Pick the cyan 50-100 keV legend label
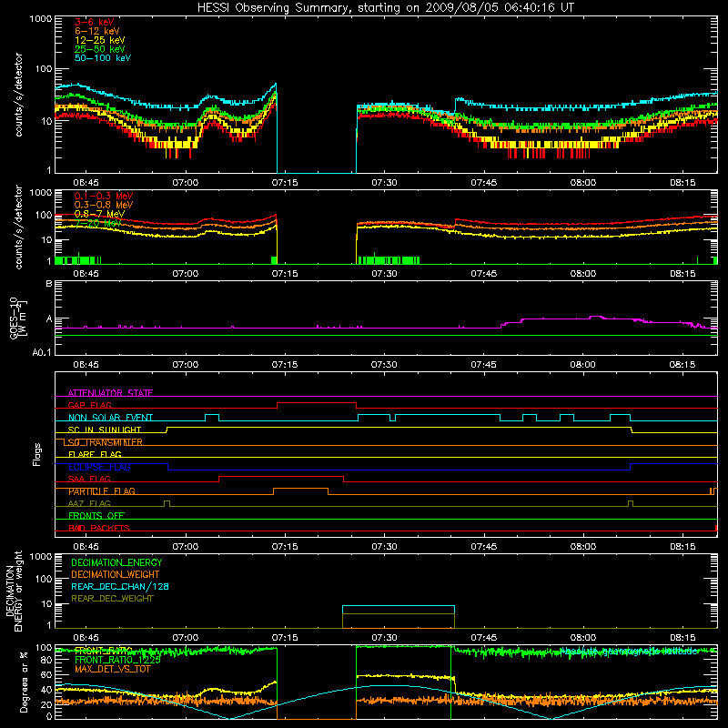 [103, 58]
